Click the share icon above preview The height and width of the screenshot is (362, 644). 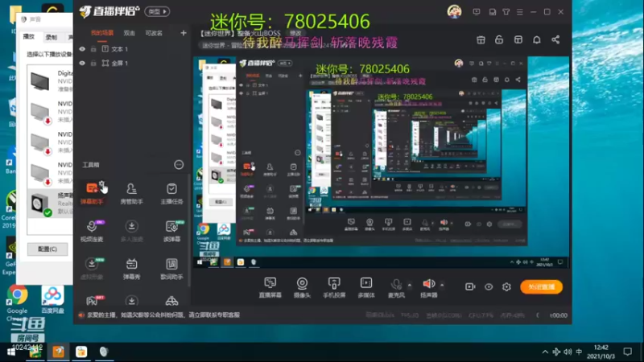coord(555,39)
